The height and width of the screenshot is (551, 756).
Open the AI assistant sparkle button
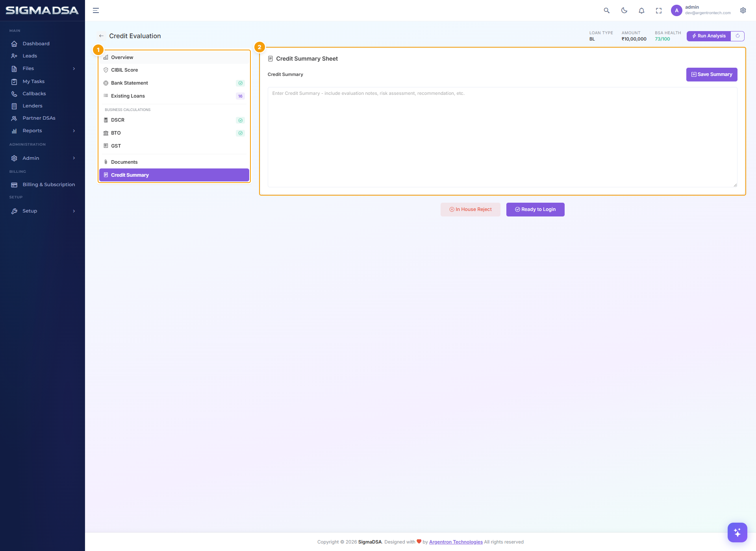(x=737, y=532)
